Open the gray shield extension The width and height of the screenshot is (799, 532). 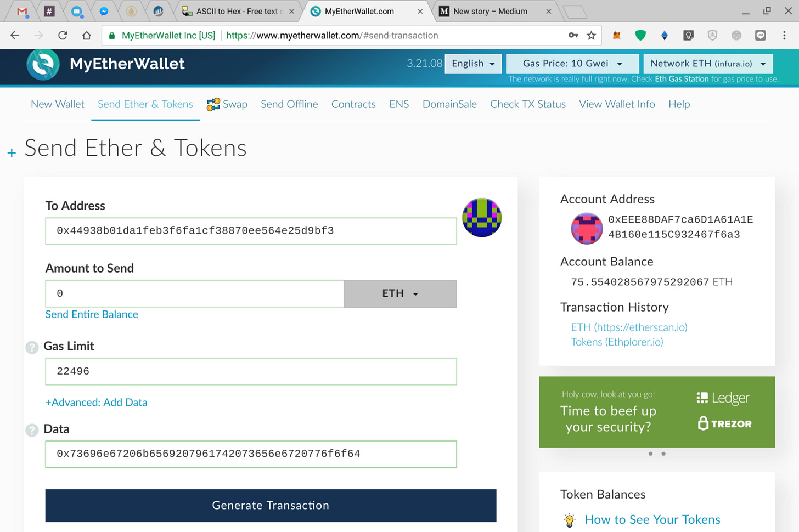(x=712, y=35)
